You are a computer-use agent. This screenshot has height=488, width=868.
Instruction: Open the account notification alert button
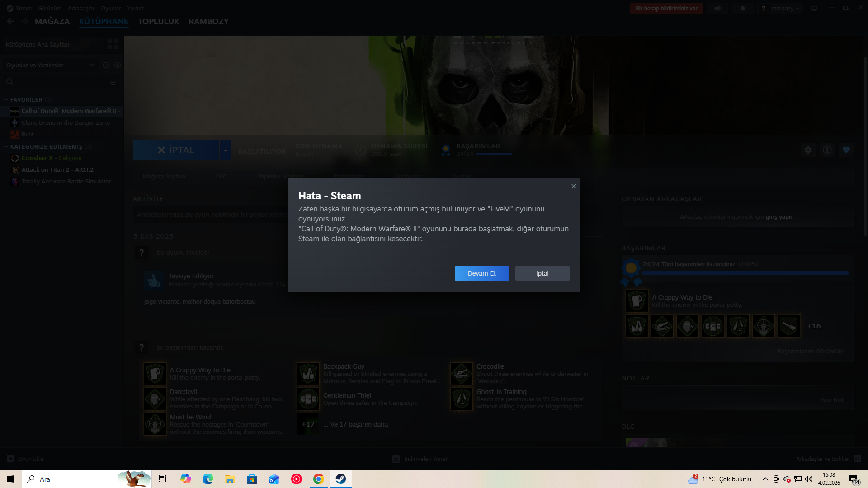click(666, 9)
